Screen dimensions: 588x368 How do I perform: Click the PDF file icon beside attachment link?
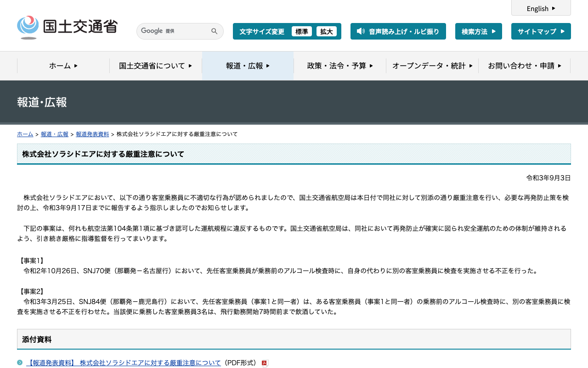coord(265,363)
